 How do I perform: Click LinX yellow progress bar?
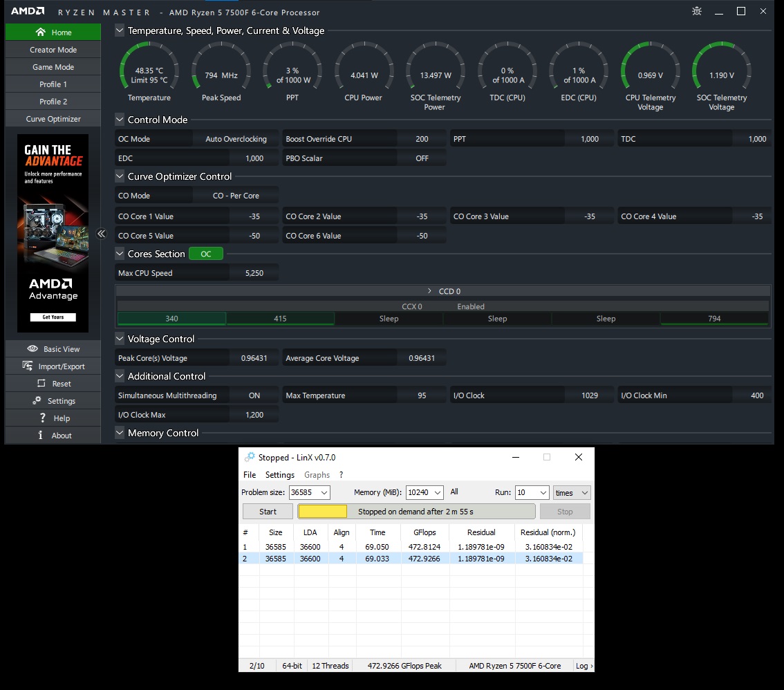322,511
